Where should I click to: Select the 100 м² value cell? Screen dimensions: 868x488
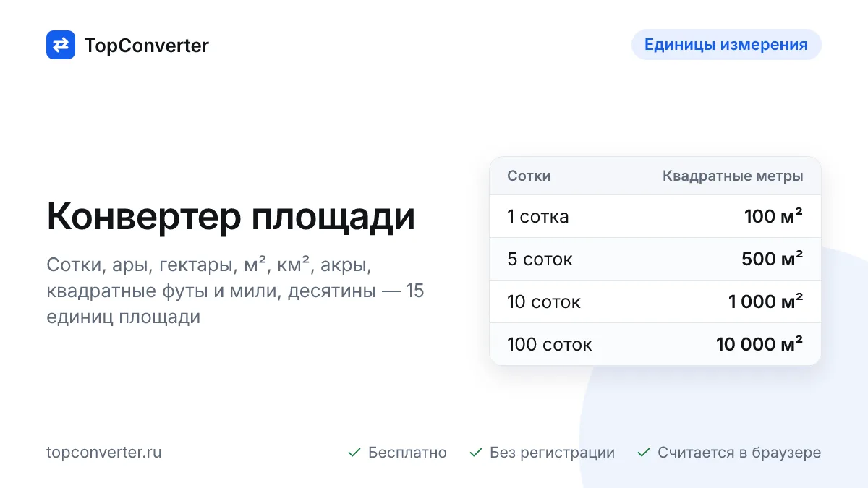pyautogui.click(x=773, y=216)
